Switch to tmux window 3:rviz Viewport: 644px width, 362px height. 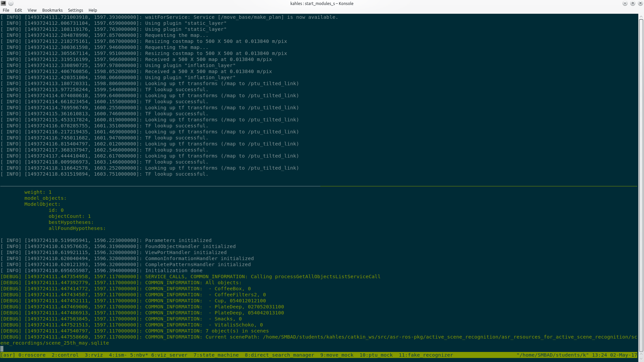pos(94,355)
